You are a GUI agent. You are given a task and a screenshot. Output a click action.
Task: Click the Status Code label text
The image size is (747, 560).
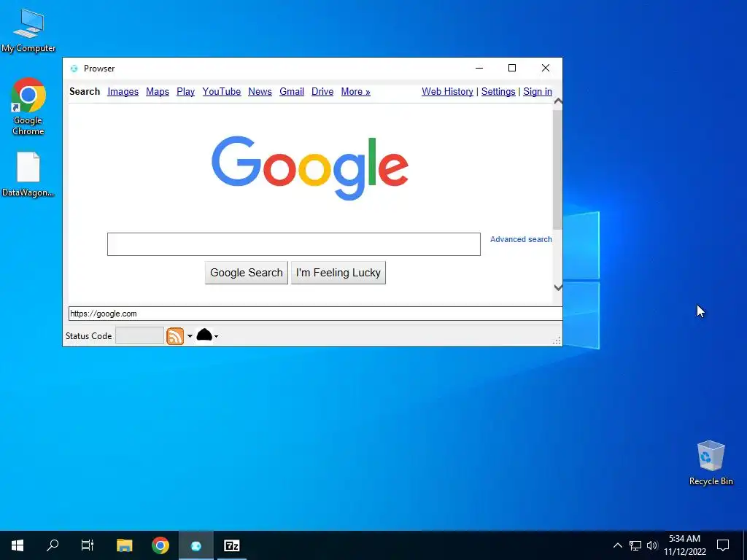point(88,336)
